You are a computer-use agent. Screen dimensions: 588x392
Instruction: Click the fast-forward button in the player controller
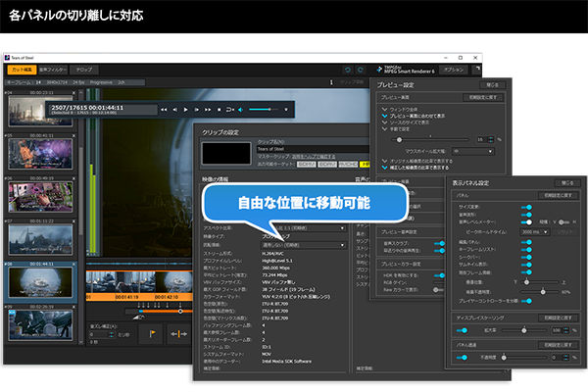[x=208, y=110]
